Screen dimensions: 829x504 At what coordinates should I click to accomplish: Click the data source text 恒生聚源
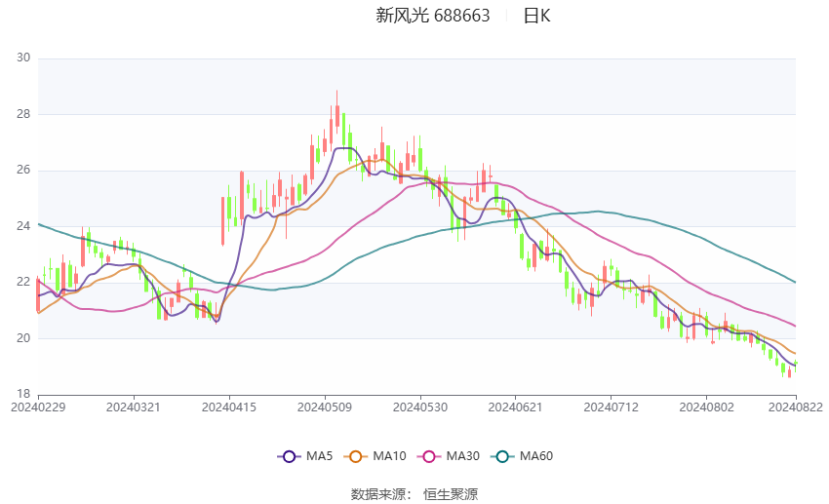(451, 494)
